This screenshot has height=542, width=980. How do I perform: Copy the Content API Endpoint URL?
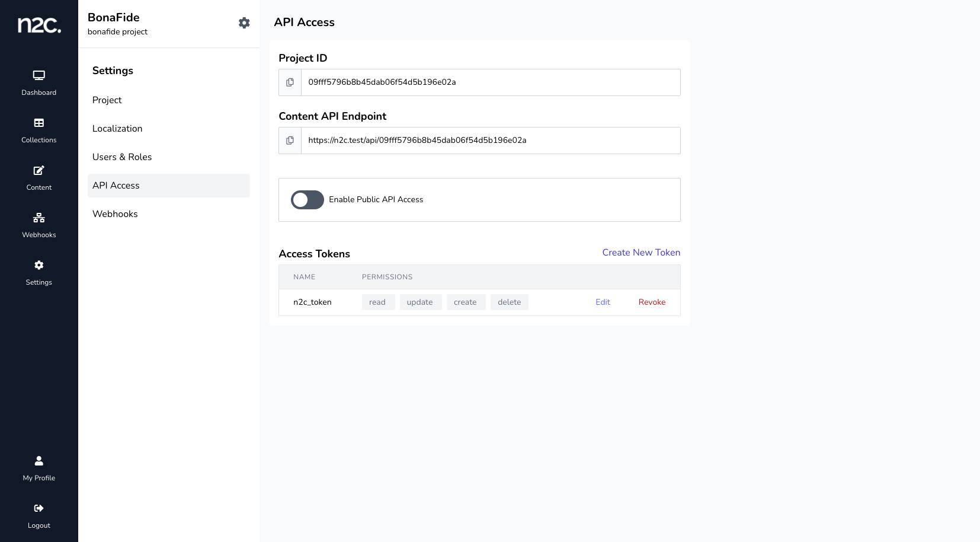point(290,141)
